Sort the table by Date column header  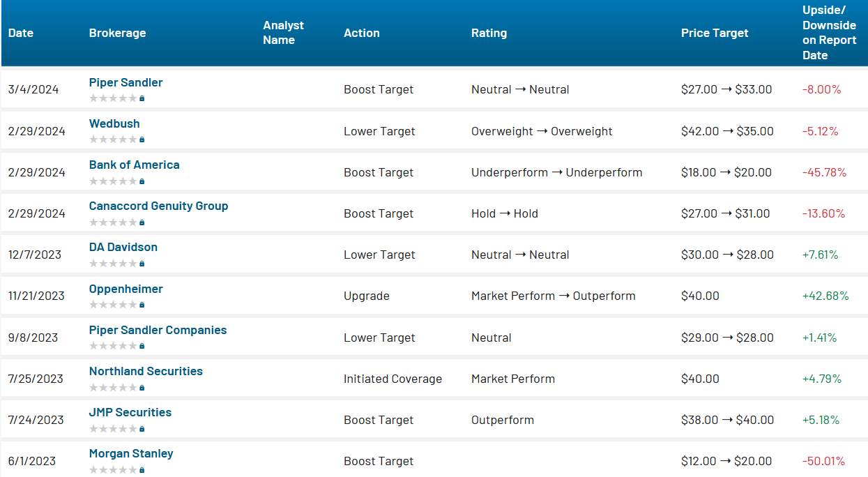click(x=21, y=33)
